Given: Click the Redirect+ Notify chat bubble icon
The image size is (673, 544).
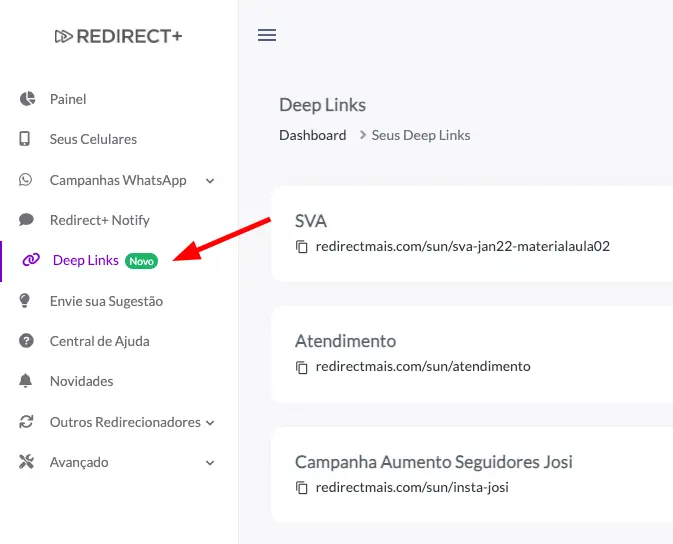Looking at the screenshot, I should [26, 220].
